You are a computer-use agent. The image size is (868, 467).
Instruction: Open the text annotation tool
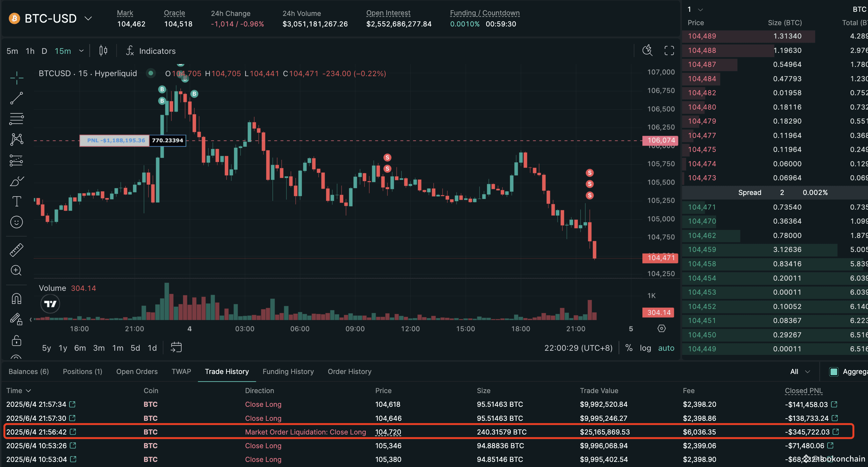pyautogui.click(x=16, y=201)
